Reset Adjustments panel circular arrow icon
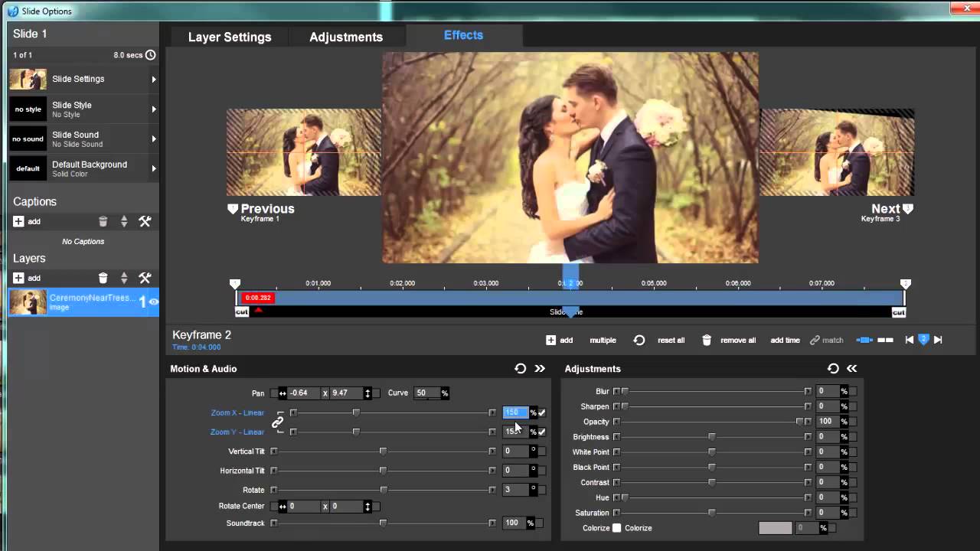Image resolution: width=980 pixels, height=551 pixels. click(x=833, y=368)
